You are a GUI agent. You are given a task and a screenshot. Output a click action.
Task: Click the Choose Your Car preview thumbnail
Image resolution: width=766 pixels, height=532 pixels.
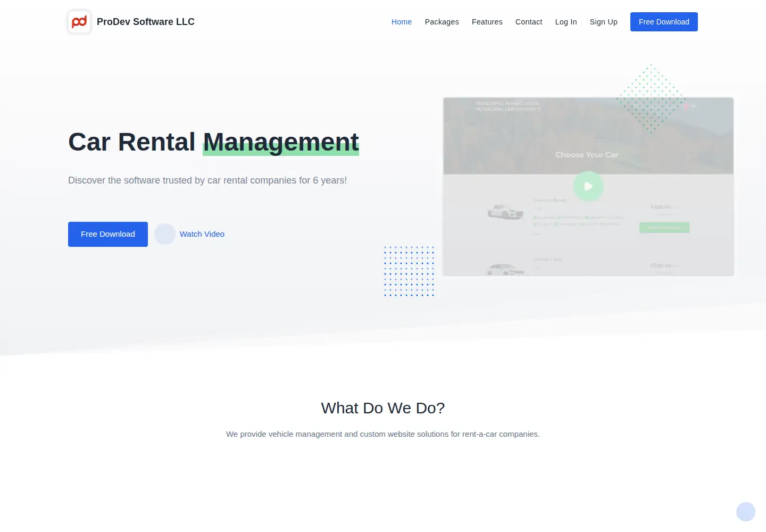[588, 186]
